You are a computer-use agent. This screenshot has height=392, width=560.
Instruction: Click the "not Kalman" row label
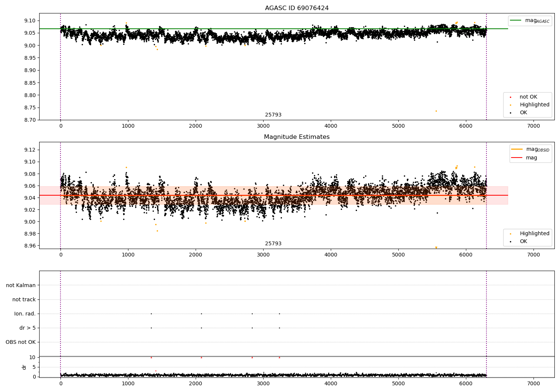[x=21, y=286]
